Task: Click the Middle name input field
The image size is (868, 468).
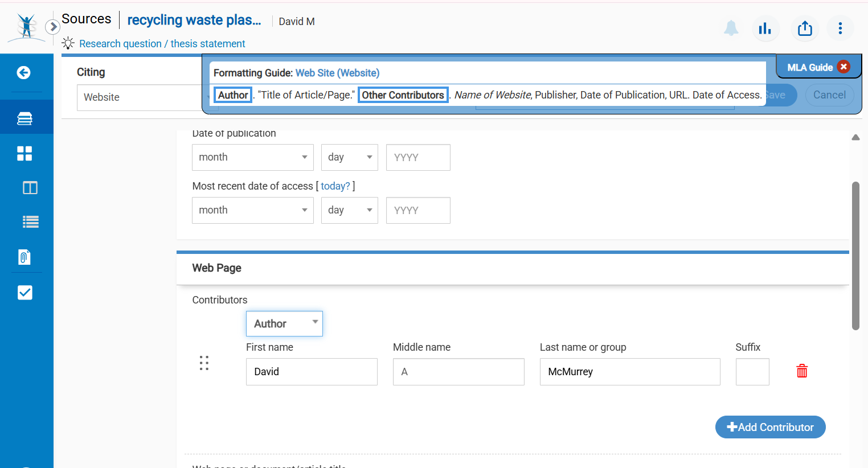Action: coord(458,372)
